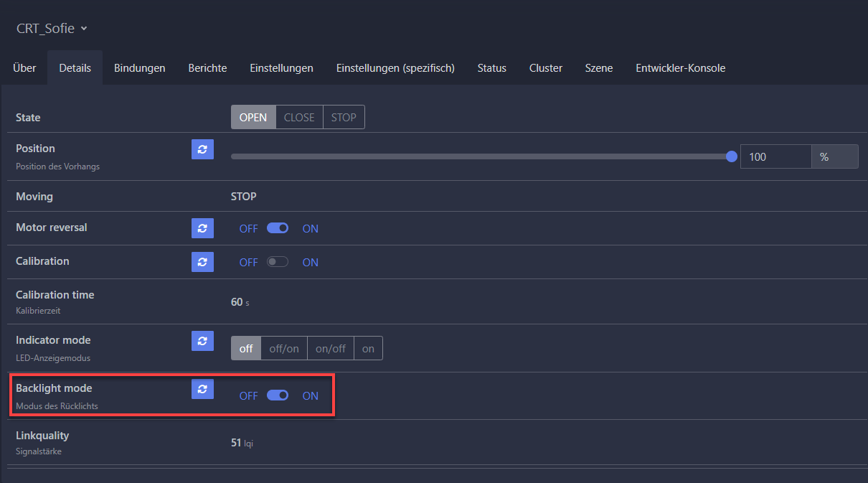This screenshot has width=868, height=483.
Task: Refresh the Calibration state
Action: (202, 262)
